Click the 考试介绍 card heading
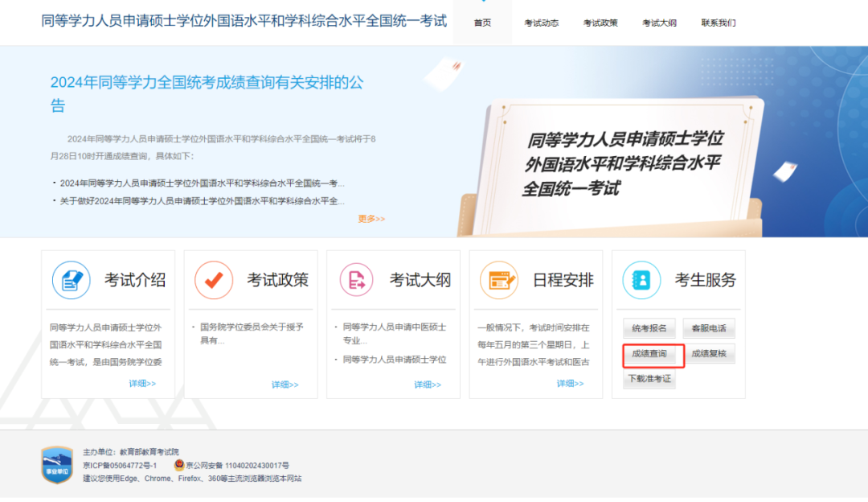 [x=135, y=281]
